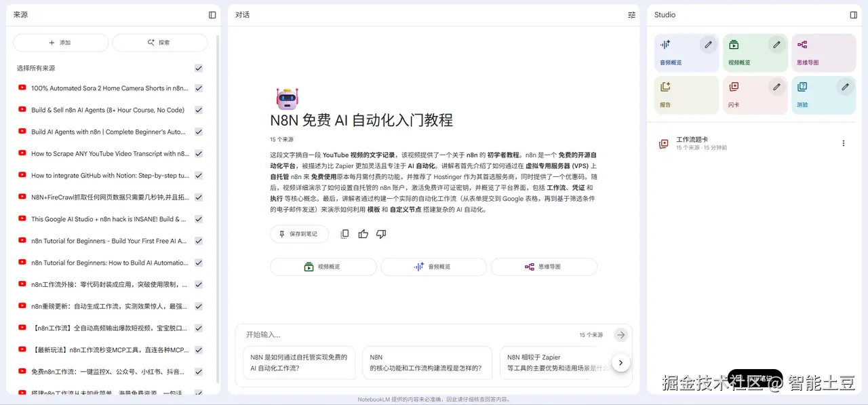Open conversation settings tune icon
This screenshot has width=868, height=405.
(x=631, y=15)
